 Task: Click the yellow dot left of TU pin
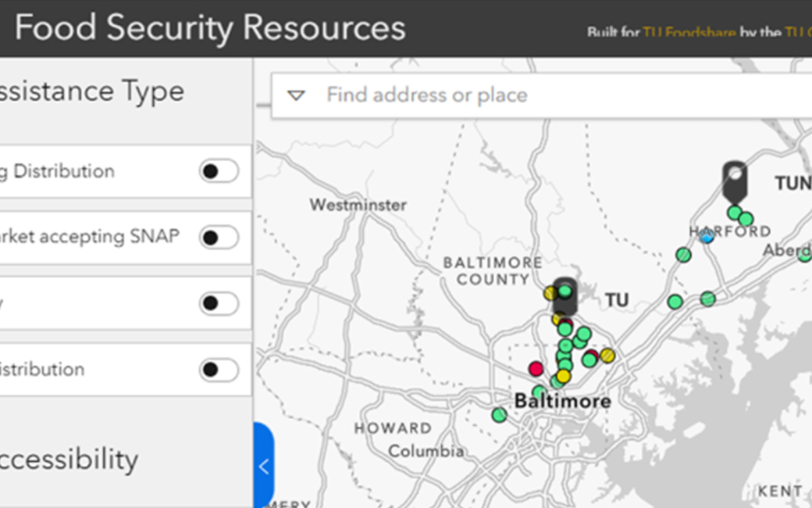click(550, 293)
